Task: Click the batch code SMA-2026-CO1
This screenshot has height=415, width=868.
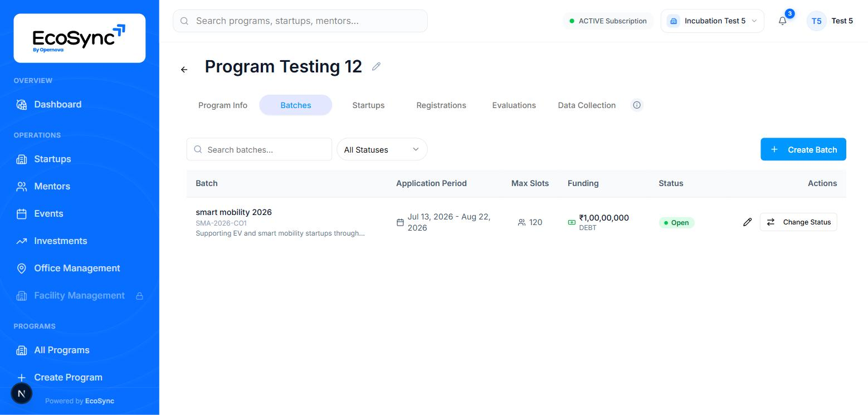Action: coord(221,223)
